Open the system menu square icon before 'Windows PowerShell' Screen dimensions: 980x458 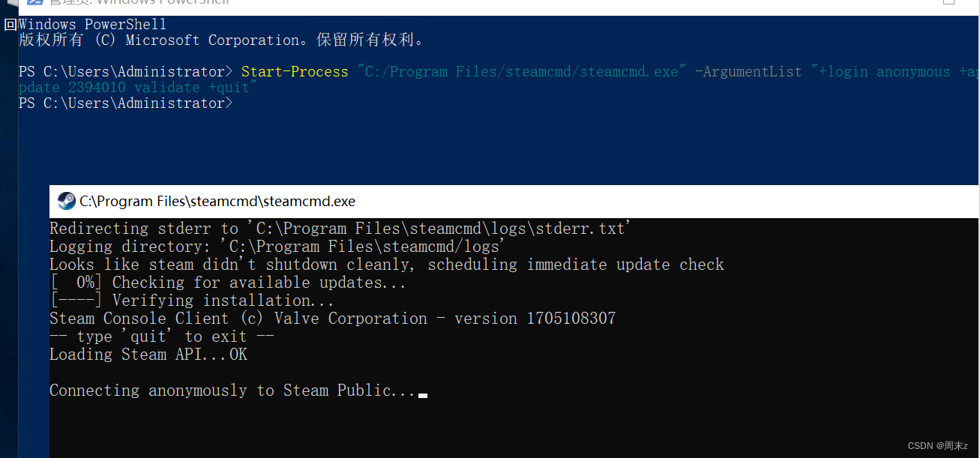tap(10, 24)
